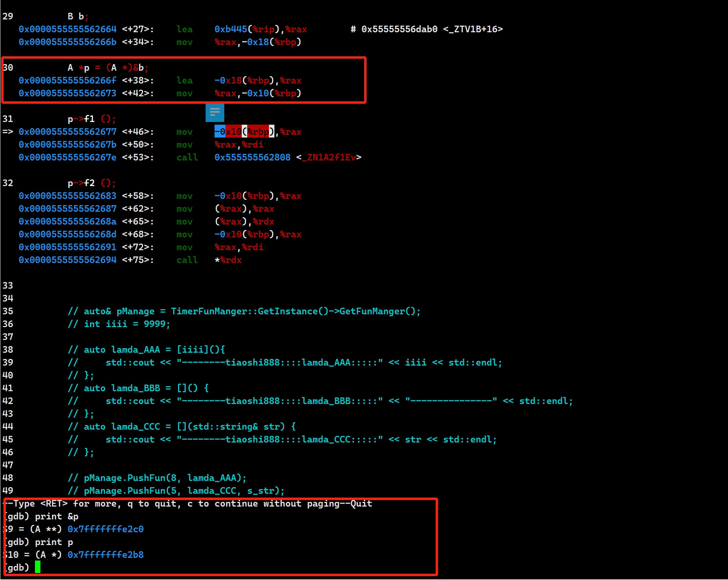This screenshot has width=728, height=580.
Task: Click address 0x0000555555562673 at <+42>
Action: 68,93
